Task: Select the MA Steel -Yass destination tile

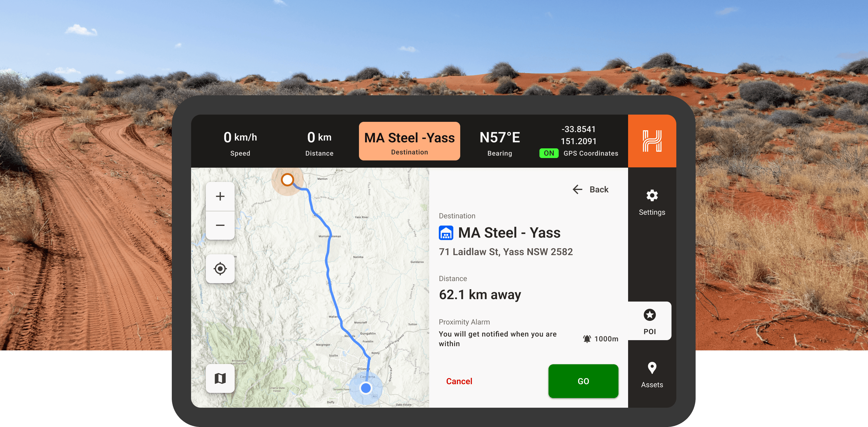Action: [409, 141]
